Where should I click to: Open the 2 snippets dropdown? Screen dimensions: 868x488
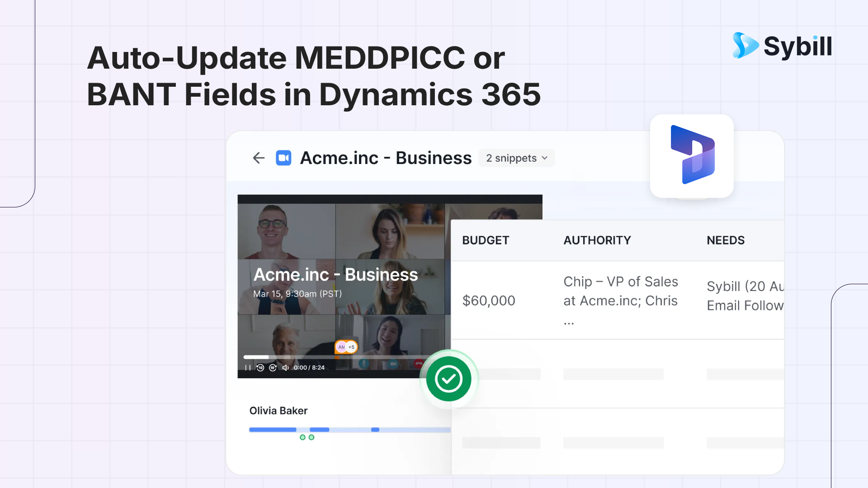(x=516, y=158)
